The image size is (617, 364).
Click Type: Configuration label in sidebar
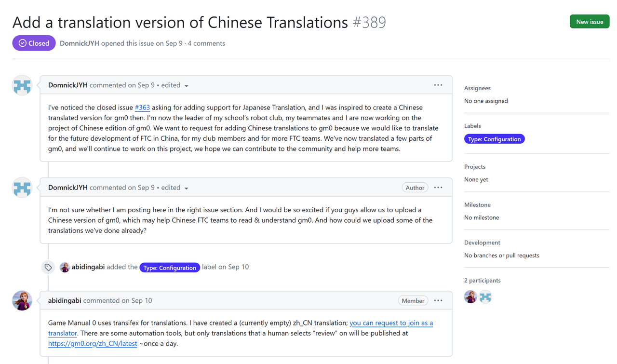(x=494, y=139)
